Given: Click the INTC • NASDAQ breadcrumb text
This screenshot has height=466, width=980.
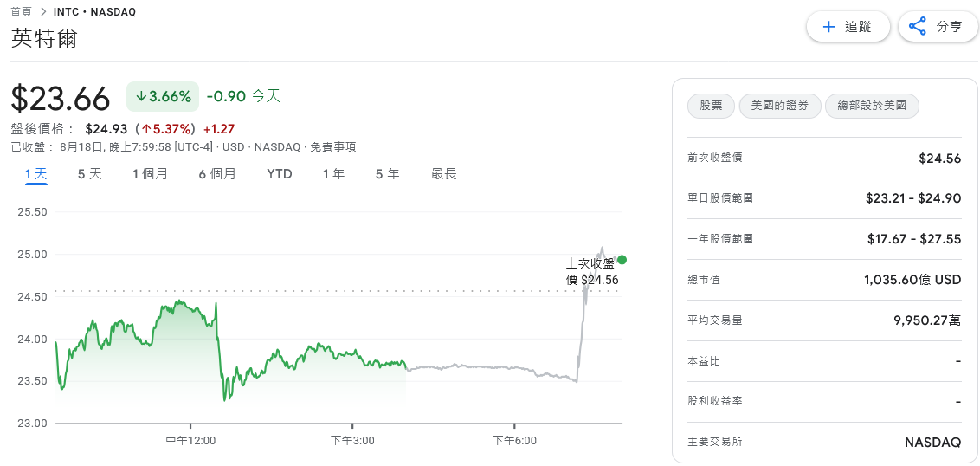Looking at the screenshot, I should [97, 12].
